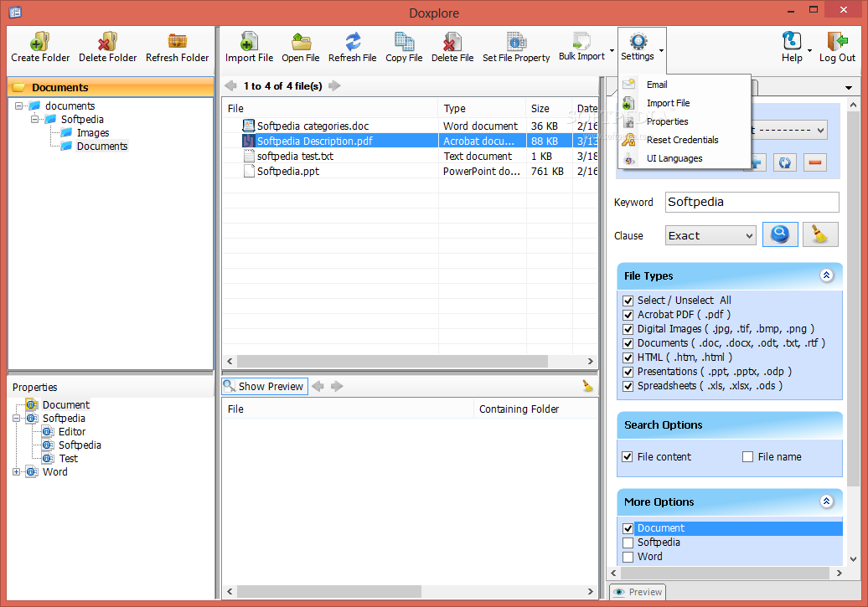Screen dimensions: 868x607
Task: Collapse the Softpedia folder tree node
Action: [x=34, y=119]
